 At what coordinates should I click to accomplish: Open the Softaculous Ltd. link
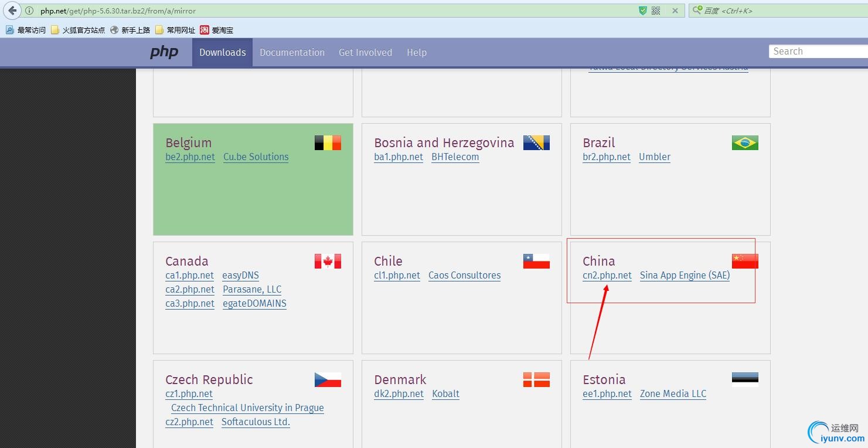pyautogui.click(x=256, y=422)
